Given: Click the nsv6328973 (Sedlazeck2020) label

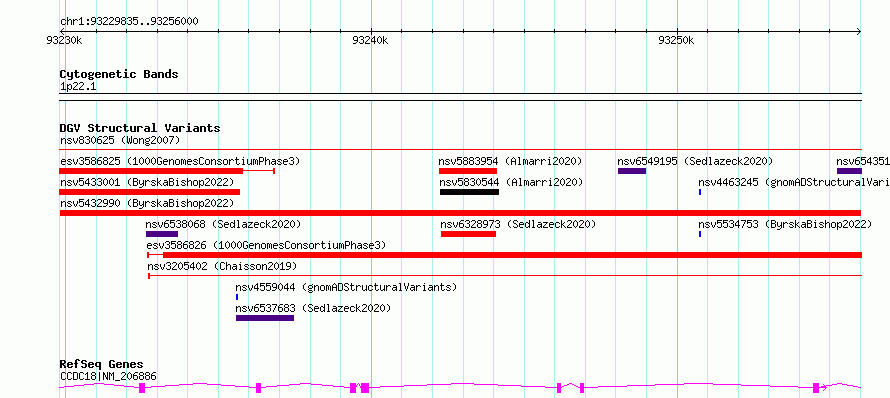Looking at the screenshot, I should pos(518,224).
